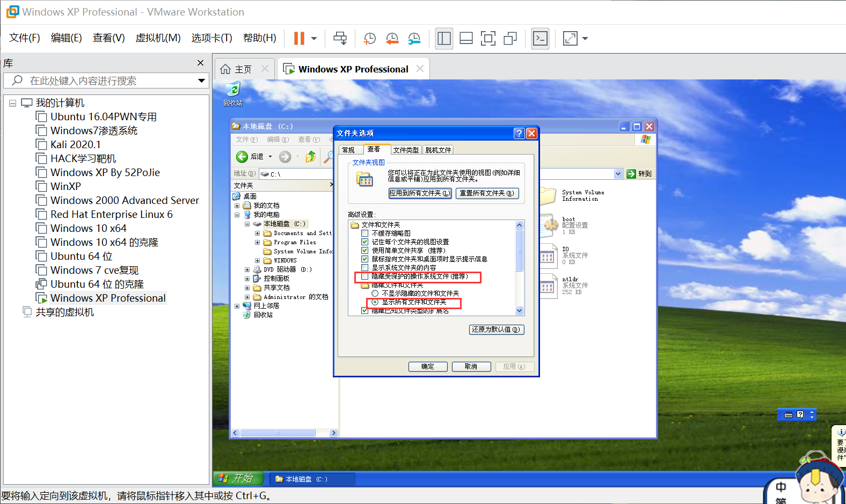Click the Back arrow in the Local Disk window

[x=242, y=156]
